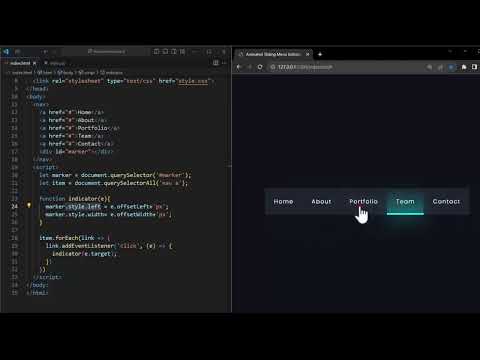
Task: Select html in the breadcrumb path
Action: [x=45, y=72]
